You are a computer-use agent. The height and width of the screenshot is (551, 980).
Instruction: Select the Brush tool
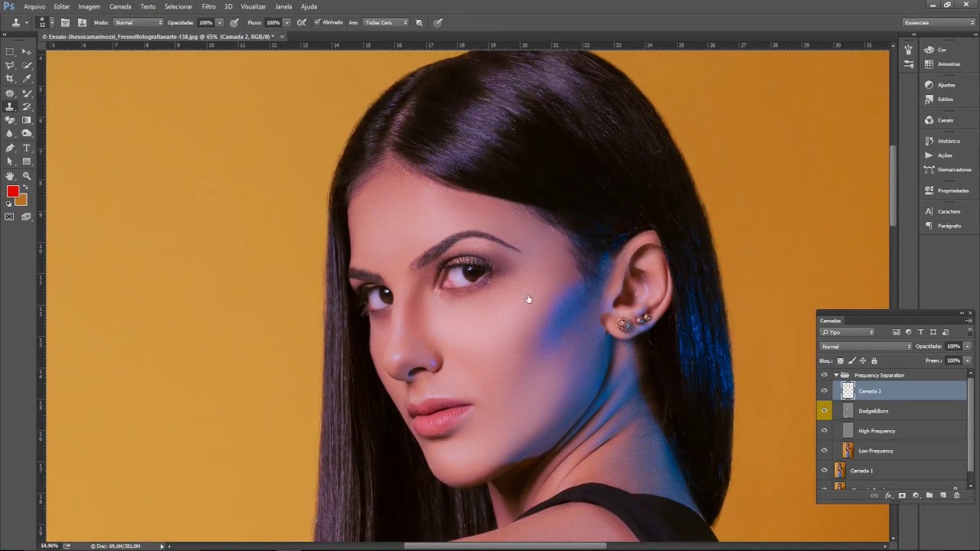(26, 93)
